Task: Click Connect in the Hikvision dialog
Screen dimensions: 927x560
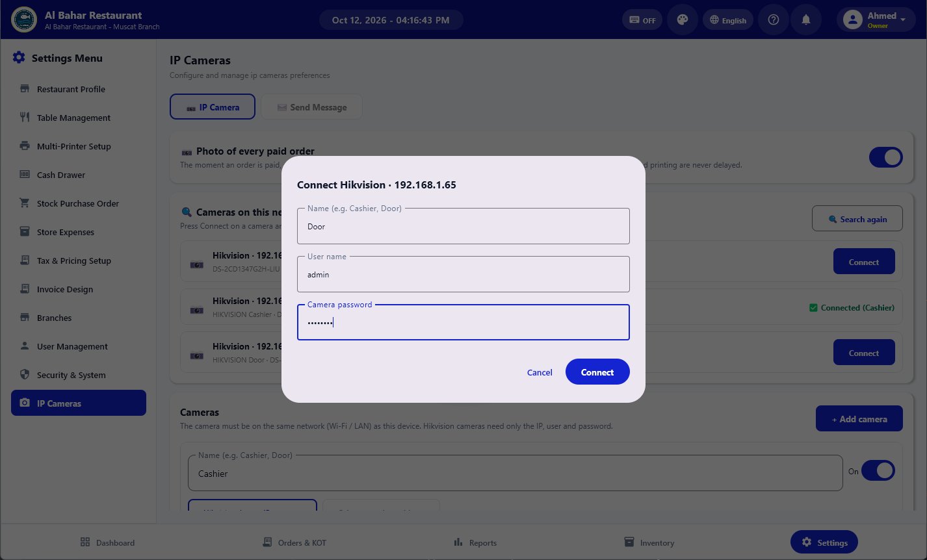Action: [x=597, y=372]
